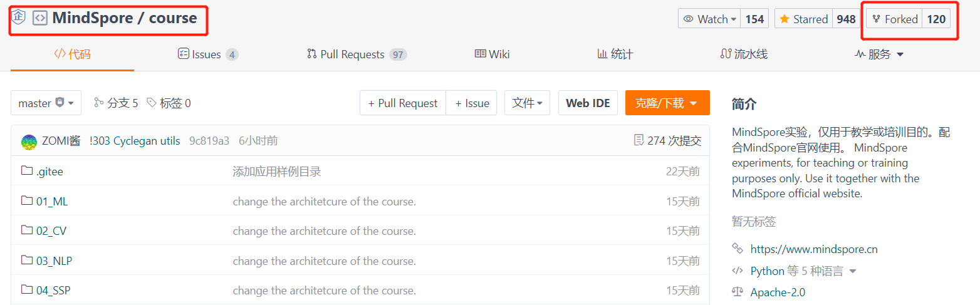Open the 01_ML folder
The width and height of the screenshot is (980, 305).
tap(52, 201)
